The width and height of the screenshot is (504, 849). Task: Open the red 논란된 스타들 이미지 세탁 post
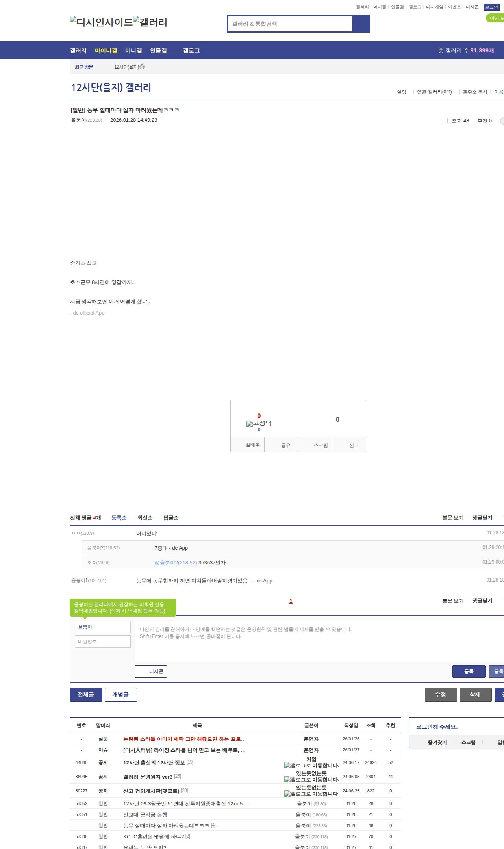click(184, 739)
